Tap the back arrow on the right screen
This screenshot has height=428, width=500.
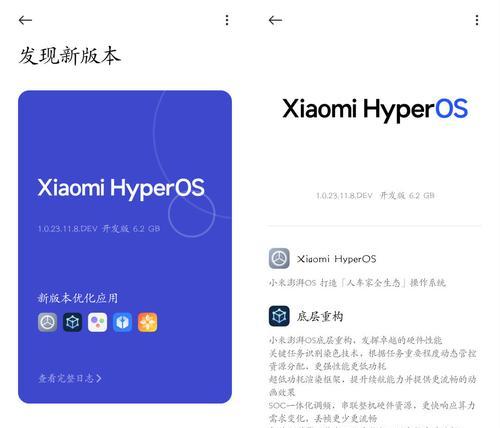(x=275, y=20)
